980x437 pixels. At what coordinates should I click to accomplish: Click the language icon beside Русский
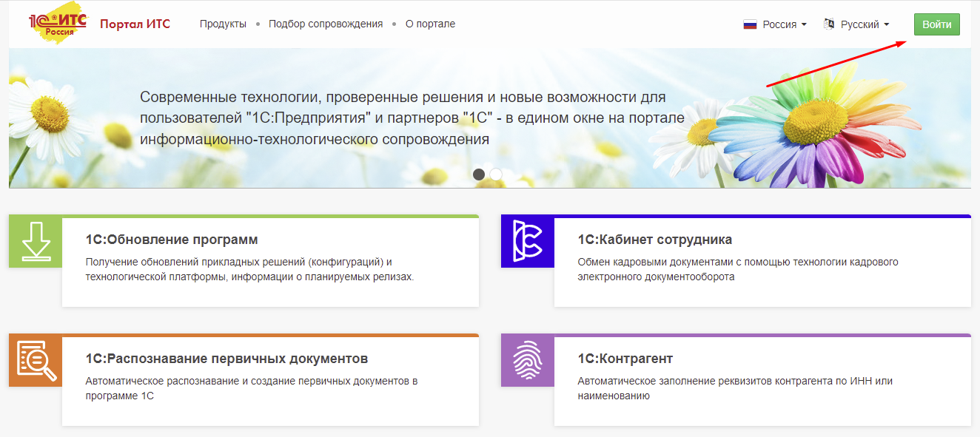click(x=829, y=24)
